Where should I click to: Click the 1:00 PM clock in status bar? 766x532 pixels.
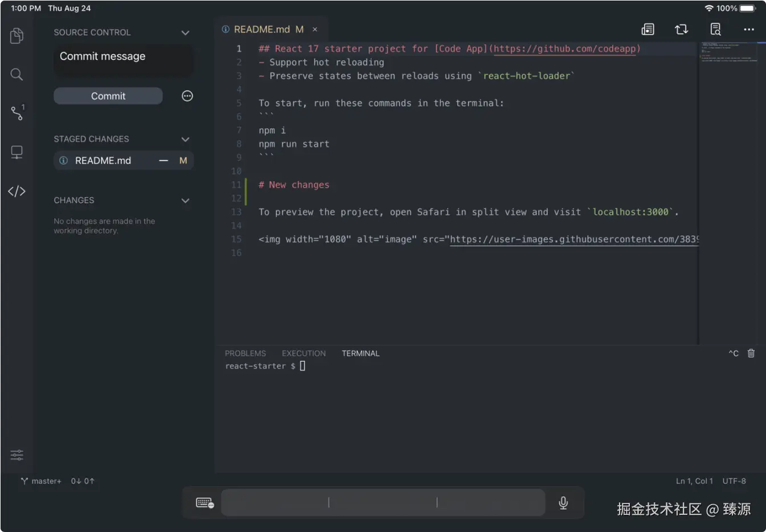[x=26, y=8]
